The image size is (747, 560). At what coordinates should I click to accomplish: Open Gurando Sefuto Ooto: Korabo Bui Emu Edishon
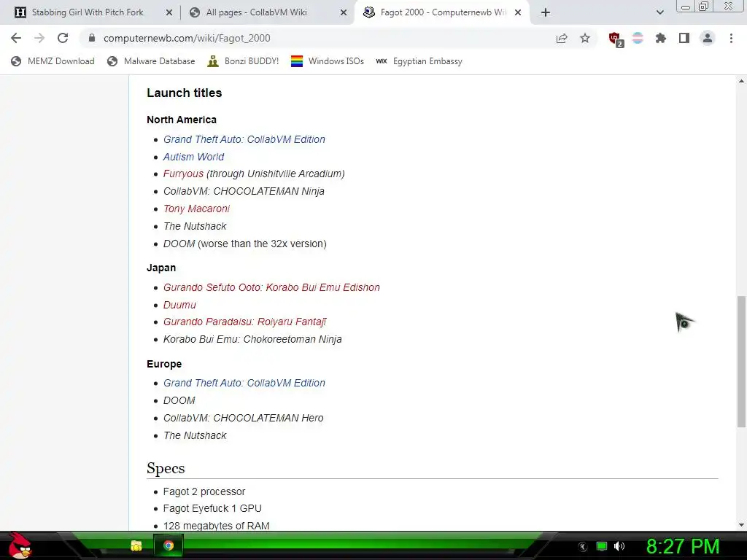(x=271, y=287)
